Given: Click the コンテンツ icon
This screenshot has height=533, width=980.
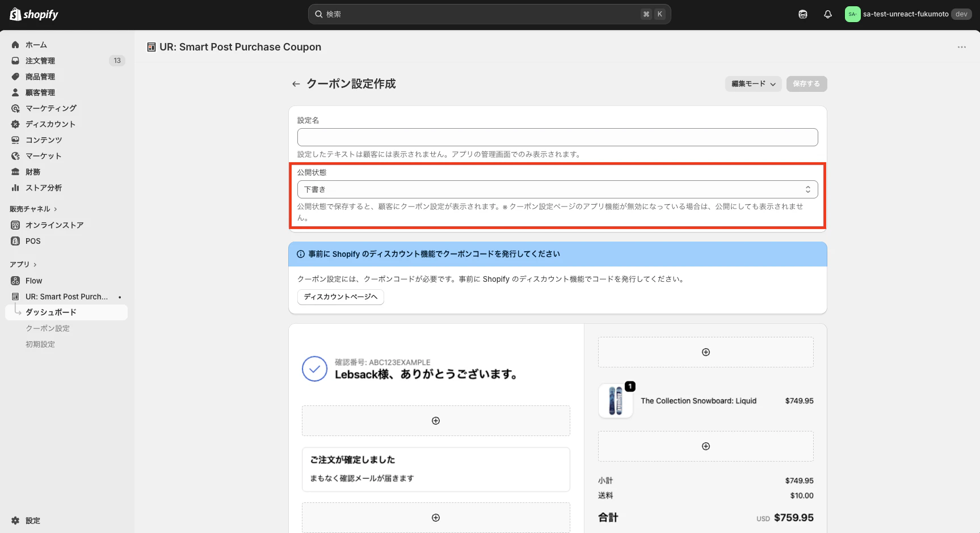Looking at the screenshot, I should (15, 140).
